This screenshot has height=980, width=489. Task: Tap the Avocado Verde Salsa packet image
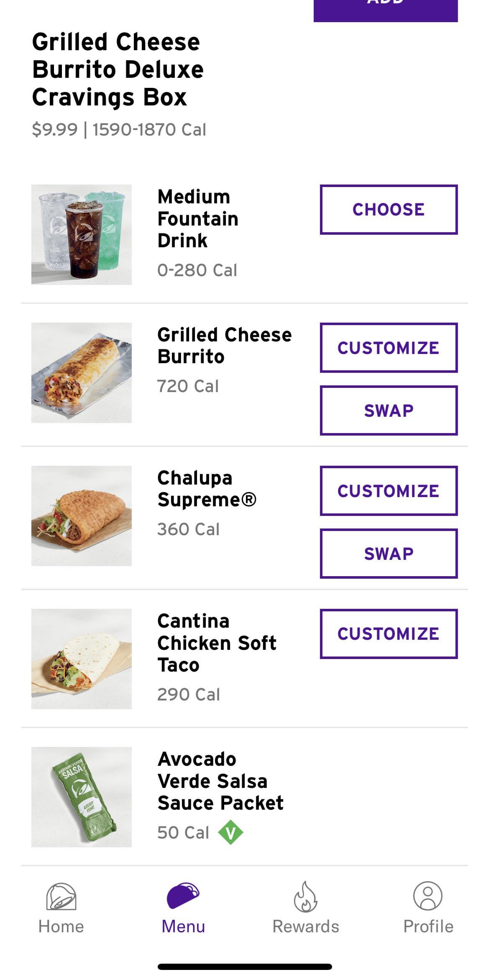coord(82,797)
